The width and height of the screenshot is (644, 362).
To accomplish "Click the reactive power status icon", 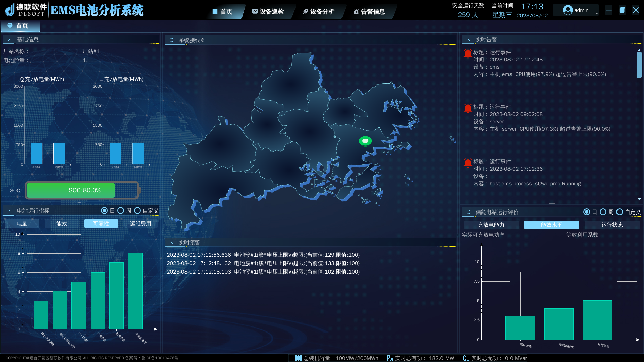I will 466,358.
